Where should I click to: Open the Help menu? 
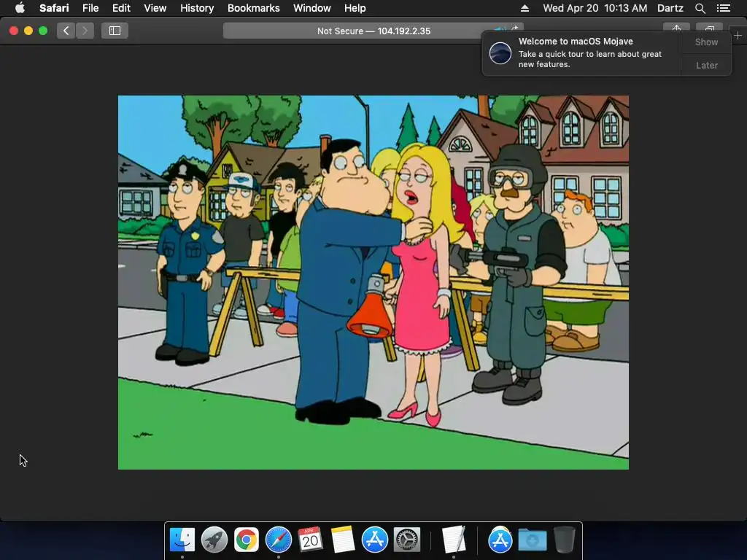(x=355, y=8)
